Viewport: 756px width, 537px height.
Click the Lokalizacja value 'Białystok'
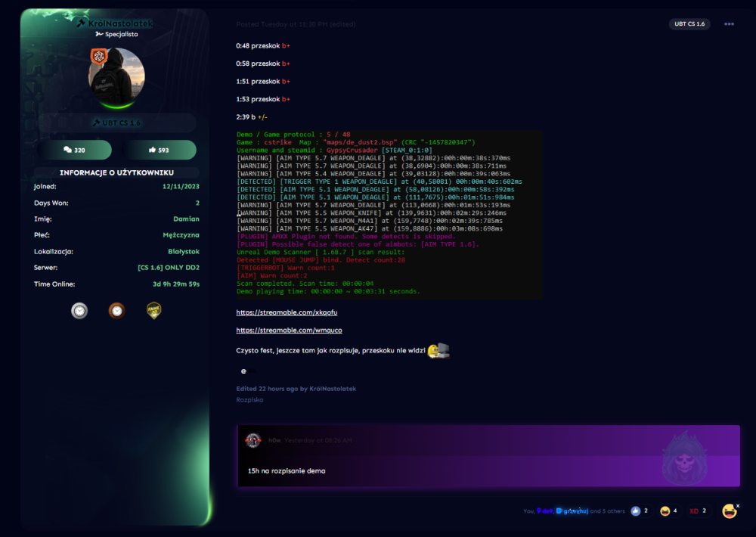coord(184,252)
